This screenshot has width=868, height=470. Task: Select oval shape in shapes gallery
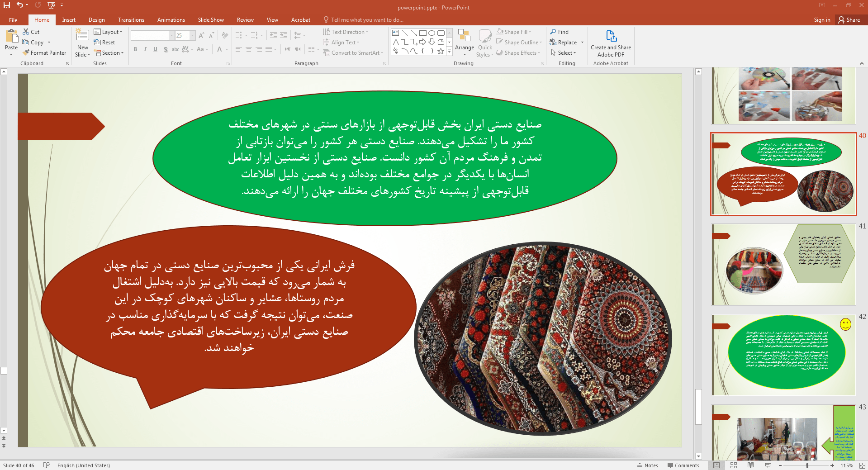tap(432, 33)
